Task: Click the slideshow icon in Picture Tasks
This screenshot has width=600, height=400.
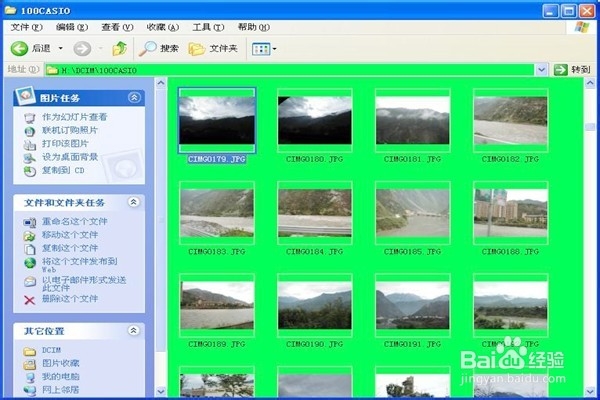Action: click(30, 118)
